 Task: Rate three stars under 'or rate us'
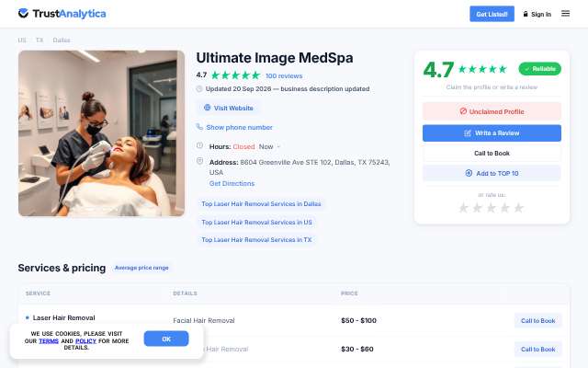tap(491, 208)
